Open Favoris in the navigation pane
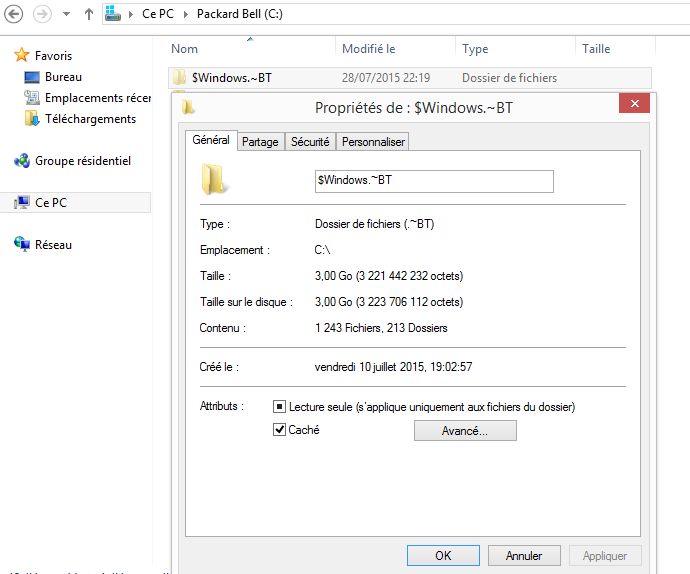The width and height of the screenshot is (690, 574). pyautogui.click(x=53, y=55)
